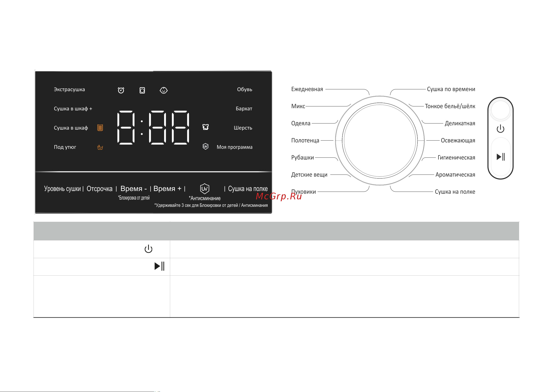Viewport: 555px width, 392px height.
Task: Tap the Уровень сушки button
Action: pyautogui.click(x=62, y=189)
